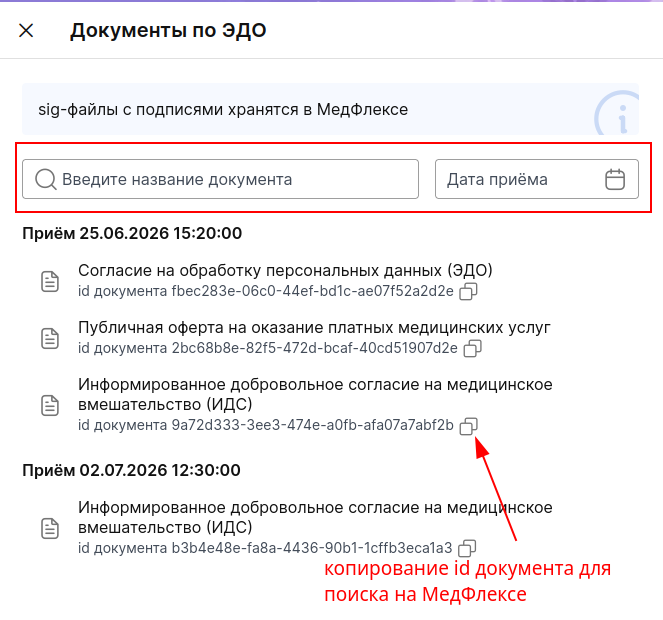Close the Документы по ЭДО panel
Screen dimensions: 663x620
point(26,30)
